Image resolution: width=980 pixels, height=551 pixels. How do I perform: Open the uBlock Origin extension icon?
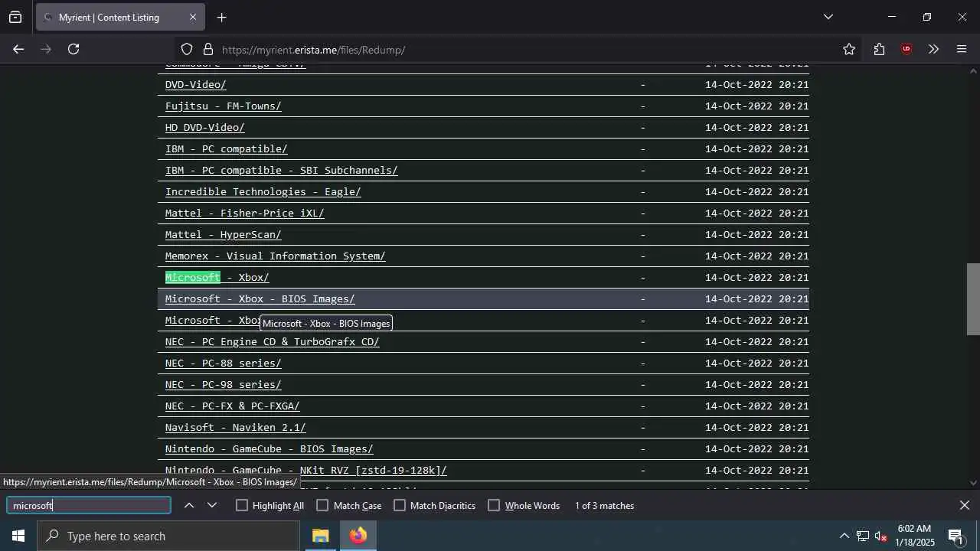906,49
